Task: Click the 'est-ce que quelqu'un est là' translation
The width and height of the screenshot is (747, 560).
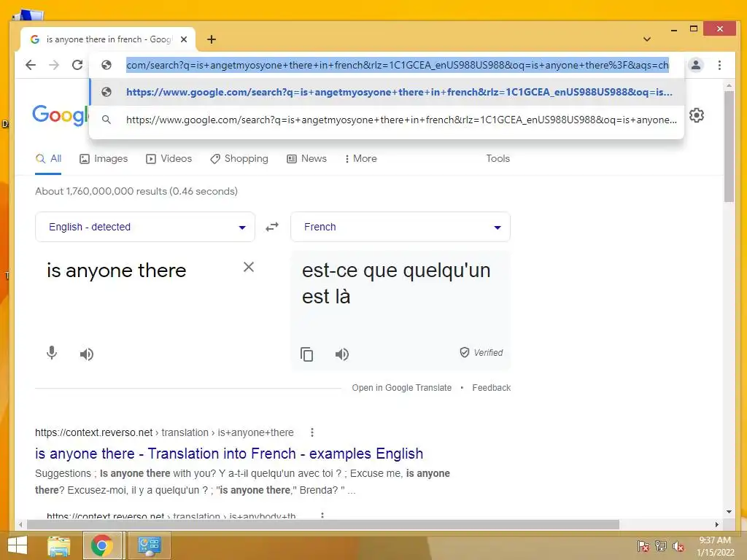Action: point(396,284)
